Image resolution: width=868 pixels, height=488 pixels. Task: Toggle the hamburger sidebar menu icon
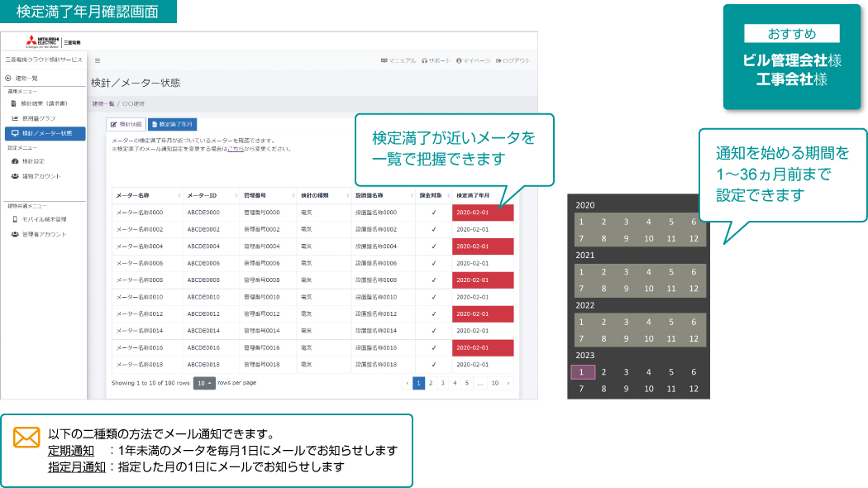click(x=98, y=60)
